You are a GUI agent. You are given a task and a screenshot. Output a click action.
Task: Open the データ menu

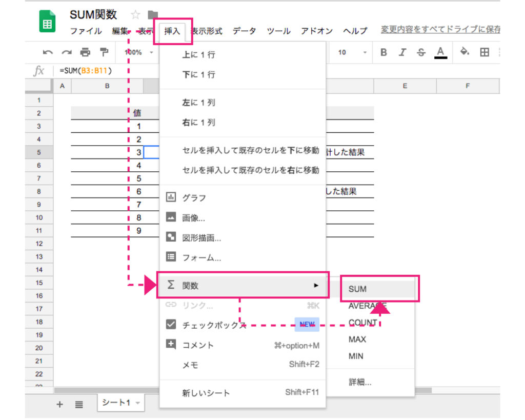pyautogui.click(x=245, y=31)
